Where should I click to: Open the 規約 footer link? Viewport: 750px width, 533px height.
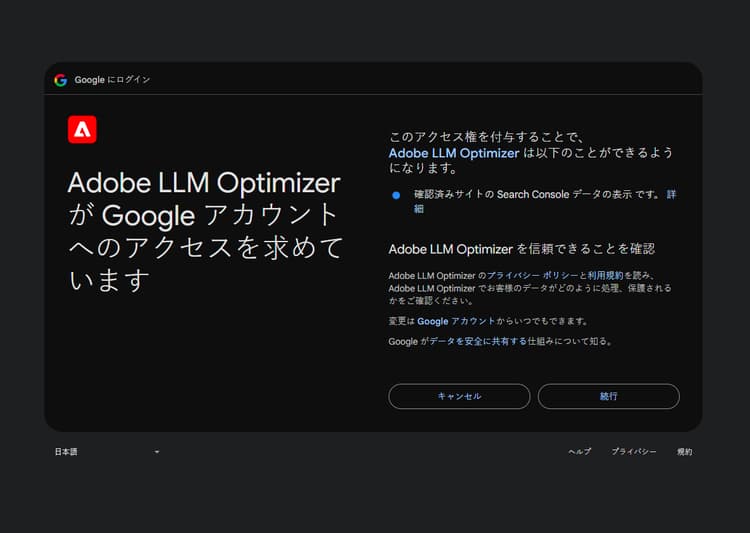(684, 452)
